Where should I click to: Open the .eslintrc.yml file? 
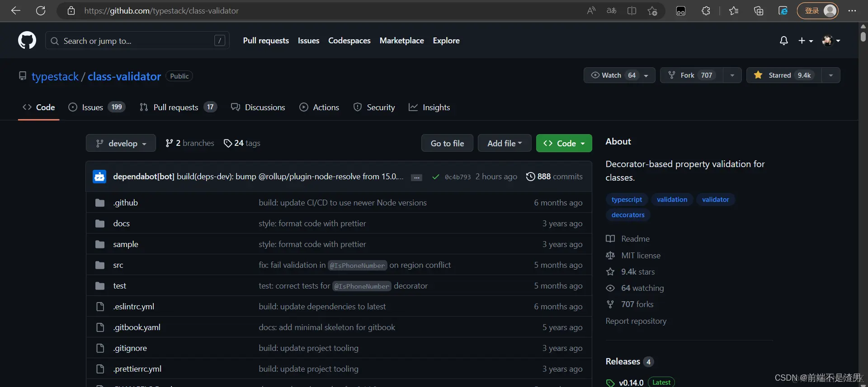coord(133,307)
